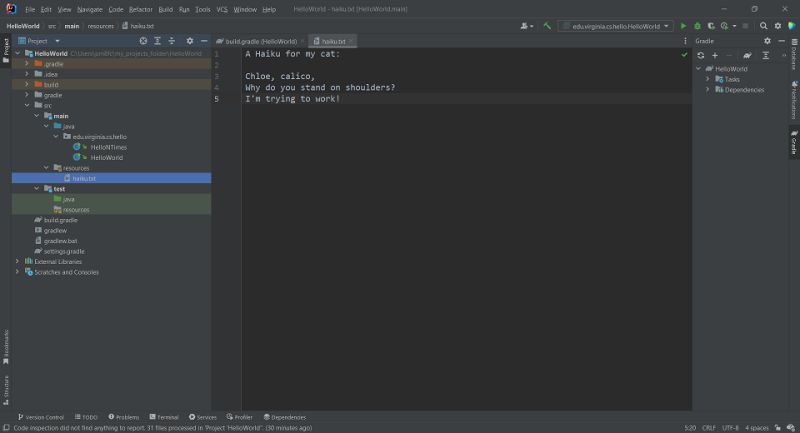Reload all Gradle projects
This screenshot has height=433, width=800.
[701, 55]
